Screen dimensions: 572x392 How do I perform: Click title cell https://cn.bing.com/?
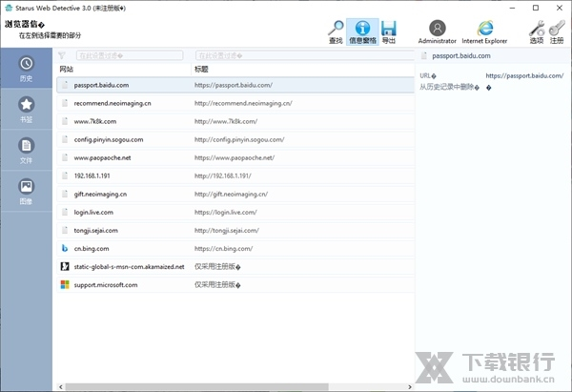223,249
